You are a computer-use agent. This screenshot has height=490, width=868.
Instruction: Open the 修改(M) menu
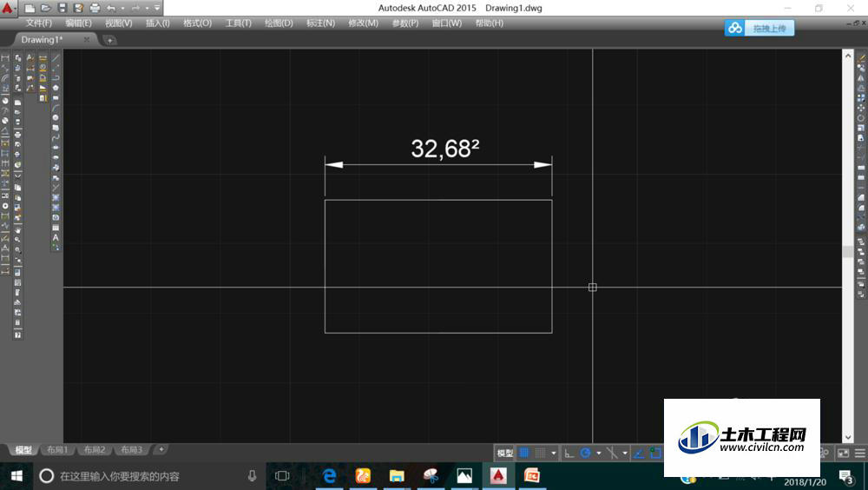pyautogui.click(x=363, y=23)
